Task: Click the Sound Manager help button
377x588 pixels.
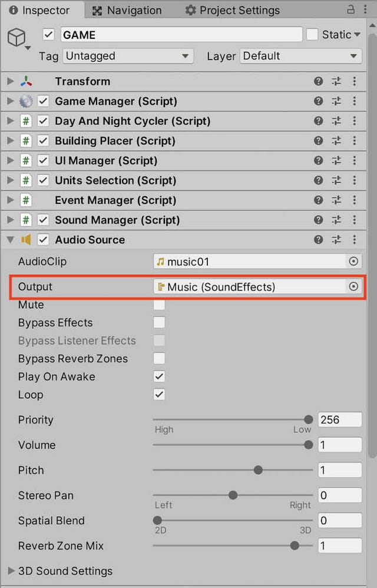Action: (318, 220)
